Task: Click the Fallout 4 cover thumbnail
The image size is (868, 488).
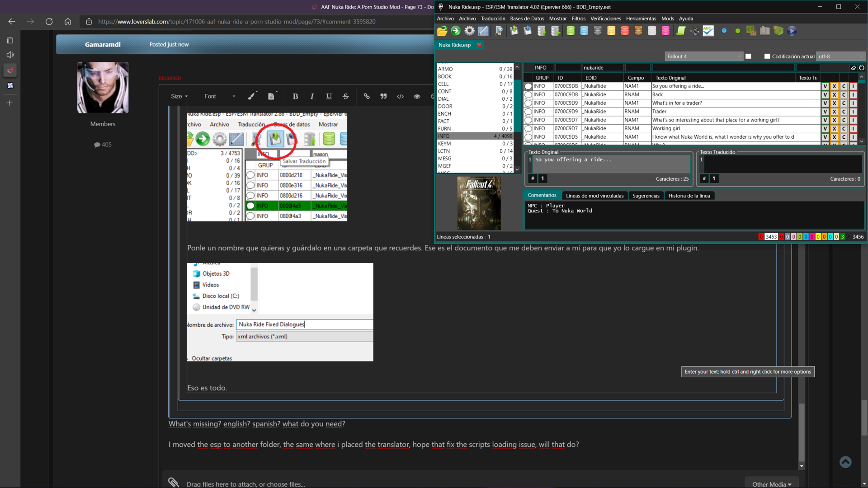Action: pos(479,203)
